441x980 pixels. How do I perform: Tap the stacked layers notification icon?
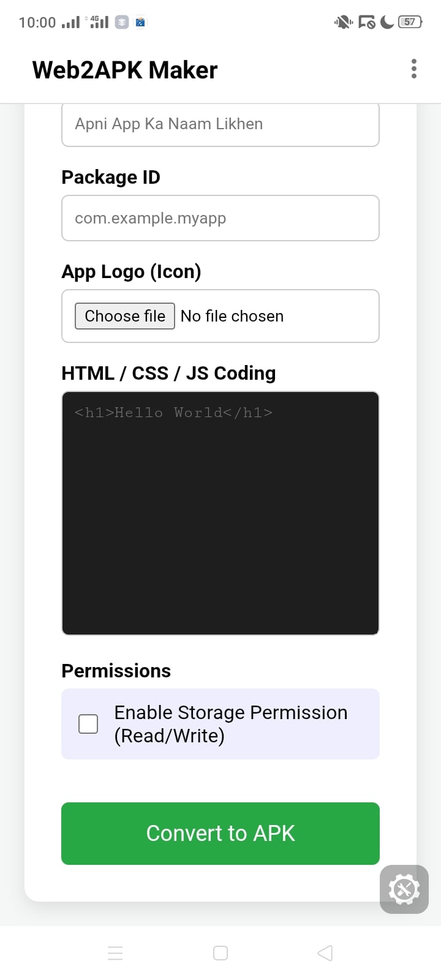click(123, 22)
